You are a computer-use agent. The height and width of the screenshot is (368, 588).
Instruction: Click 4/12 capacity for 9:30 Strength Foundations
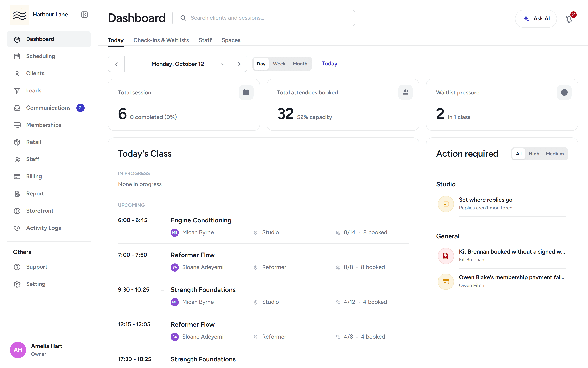[x=349, y=302]
